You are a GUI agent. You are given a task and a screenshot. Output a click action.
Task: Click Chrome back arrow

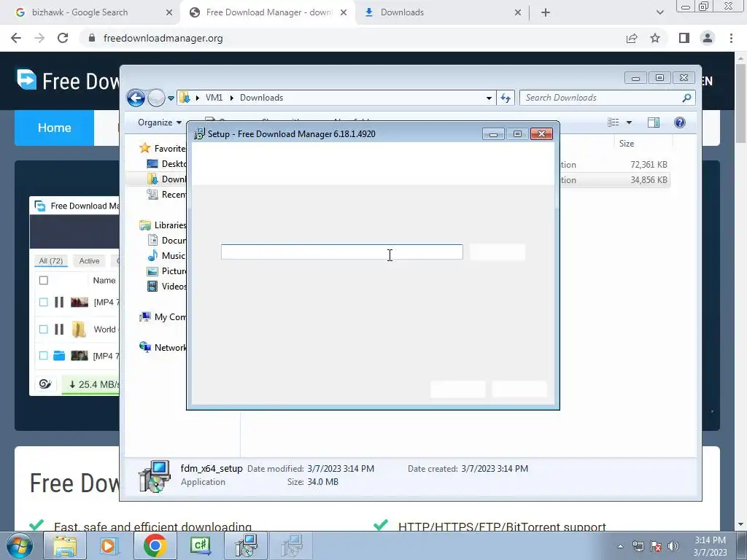(16, 38)
